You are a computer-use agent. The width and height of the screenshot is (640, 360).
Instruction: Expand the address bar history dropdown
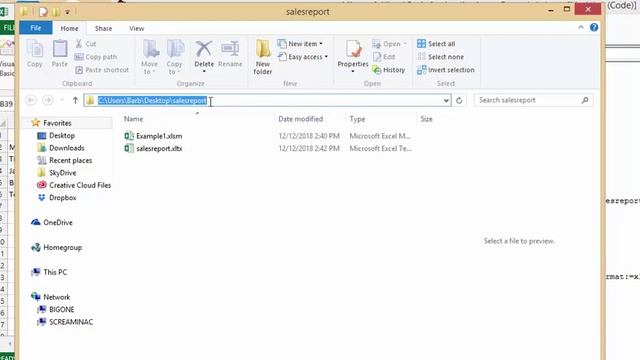pos(446,100)
